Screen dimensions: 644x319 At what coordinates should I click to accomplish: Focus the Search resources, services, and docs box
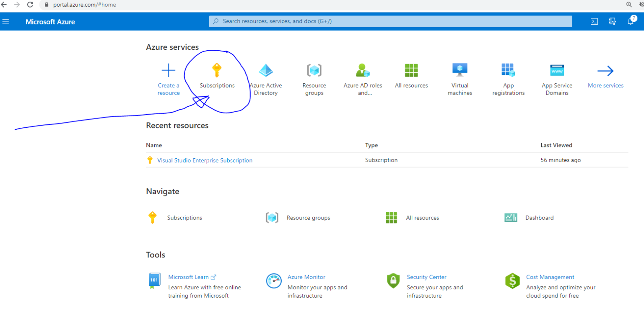coord(390,21)
